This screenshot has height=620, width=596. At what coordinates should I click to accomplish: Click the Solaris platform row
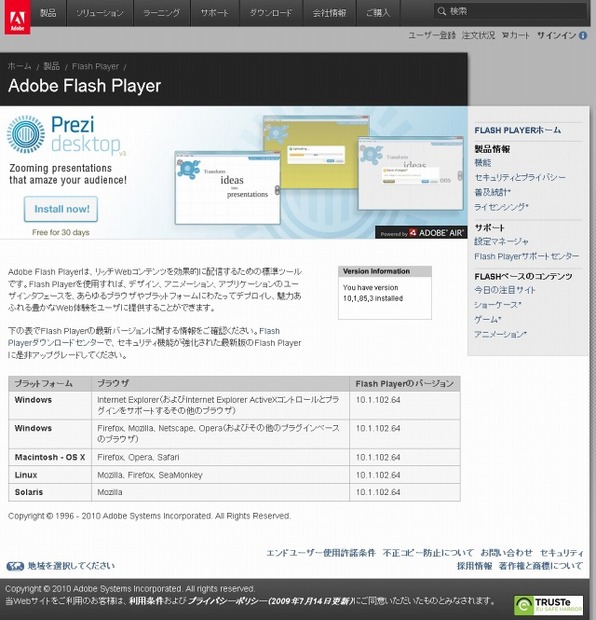(234, 492)
